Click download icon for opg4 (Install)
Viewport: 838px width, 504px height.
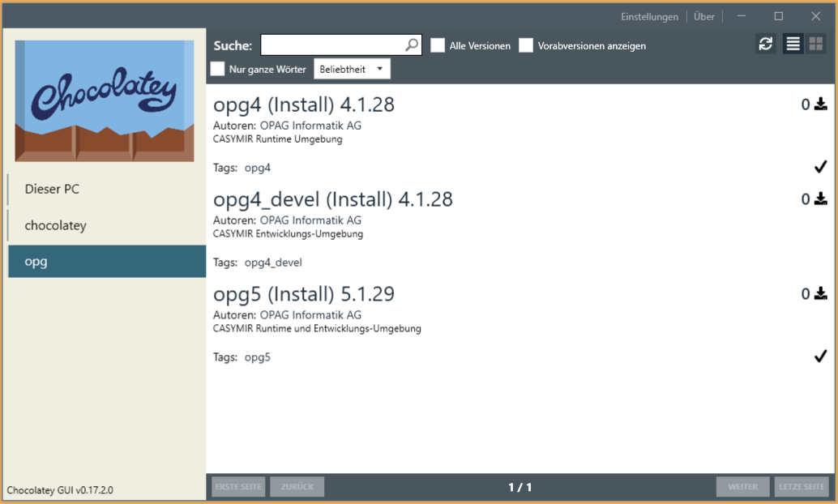[x=820, y=105]
